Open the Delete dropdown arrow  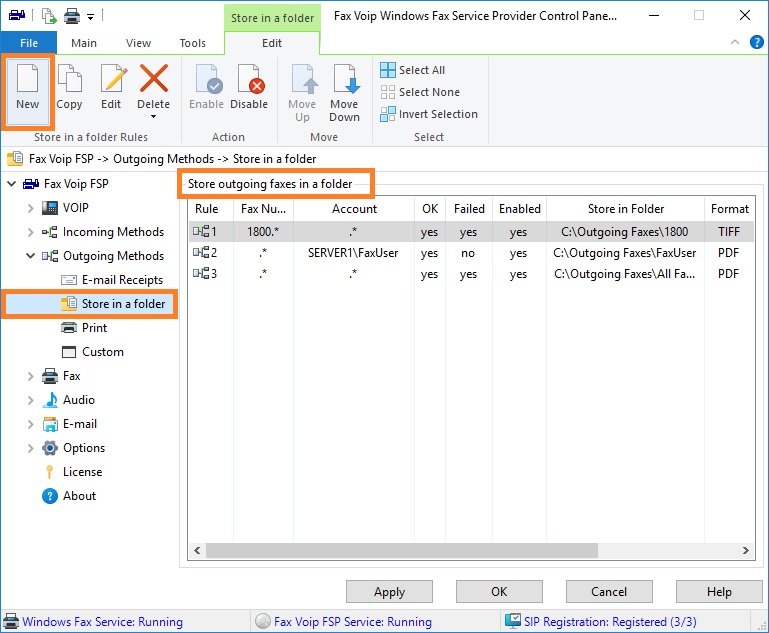154,117
